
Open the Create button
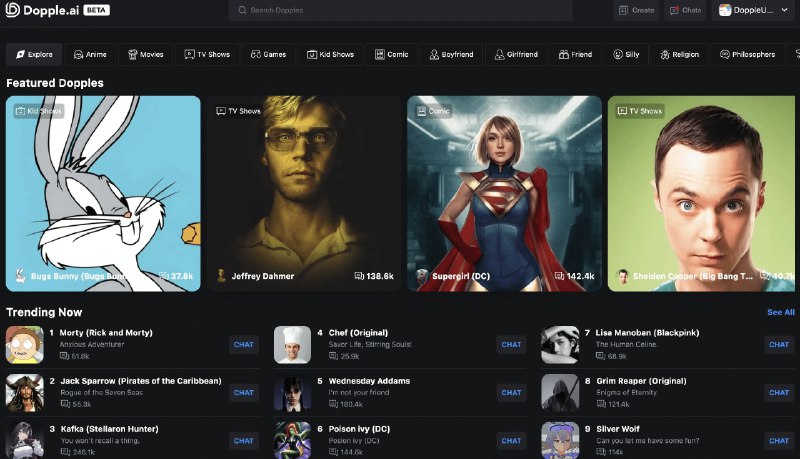tap(636, 10)
